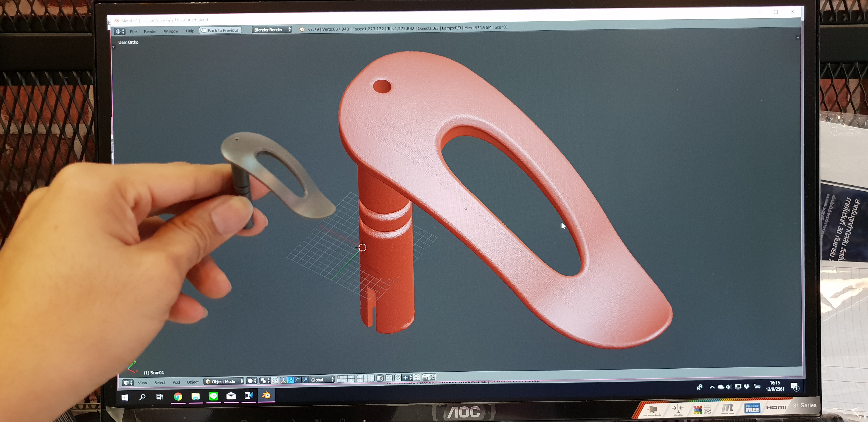Open the 3D viewport View menu
The height and width of the screenshot is (422, 868).
point(143,383)
